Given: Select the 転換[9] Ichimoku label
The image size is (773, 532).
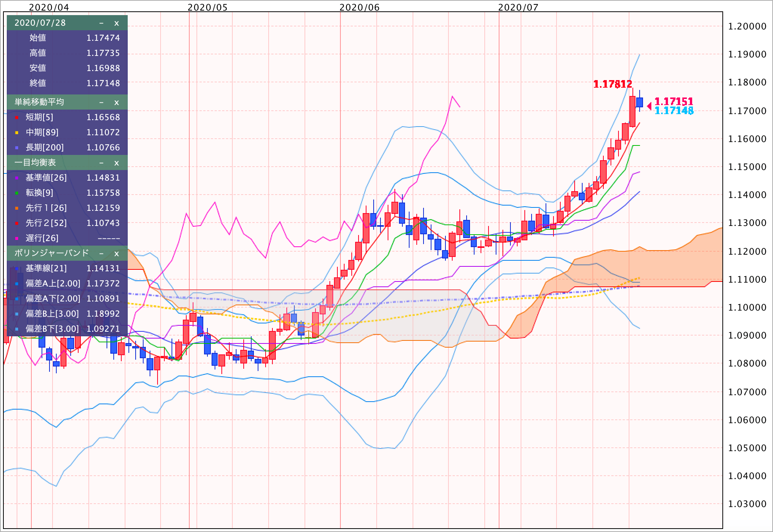Looking at the screenshot, I should tap(39, 193).
